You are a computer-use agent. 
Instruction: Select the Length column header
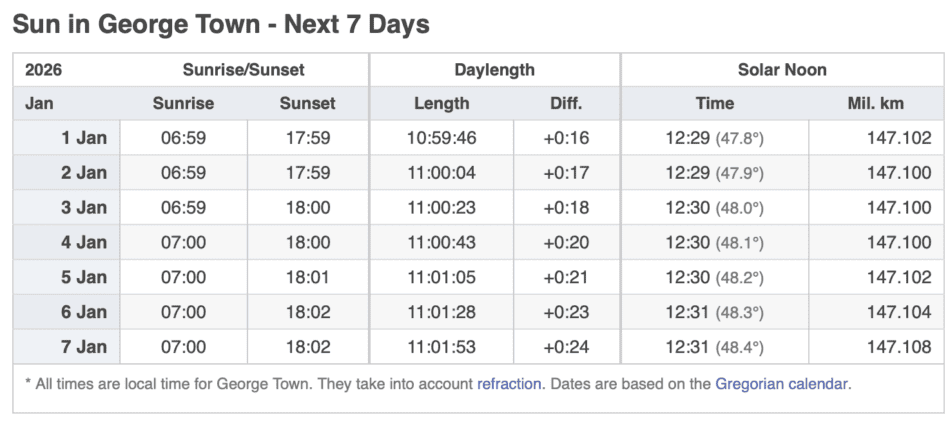point(441,103)
